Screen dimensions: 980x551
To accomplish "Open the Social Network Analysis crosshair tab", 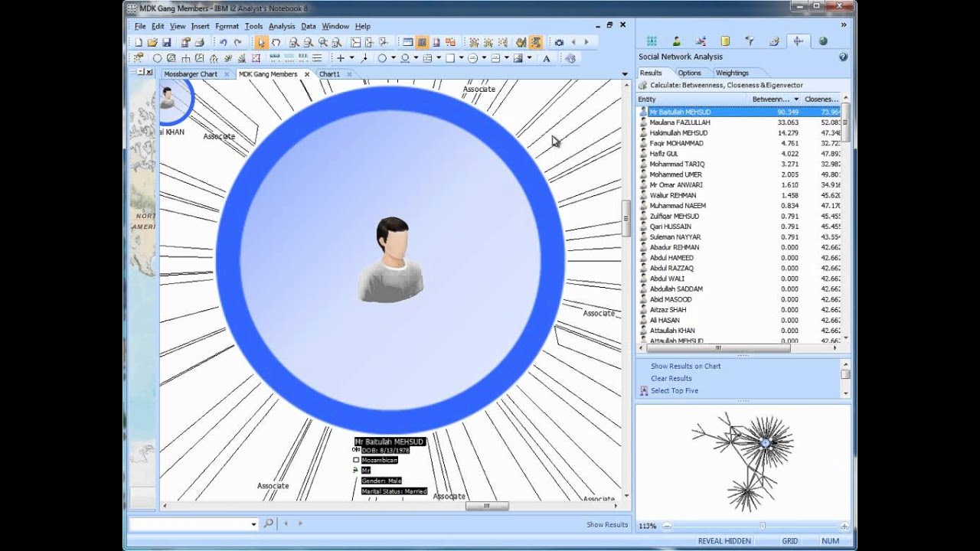I will coord(798,41).
